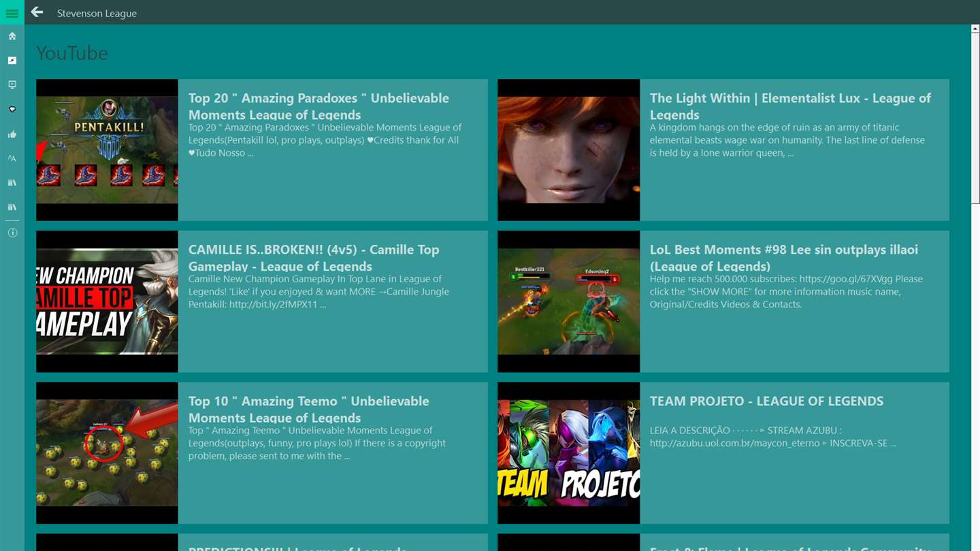
Task: Click the 'Camille New Champion Gameplay' description
Action: (318, 292)
